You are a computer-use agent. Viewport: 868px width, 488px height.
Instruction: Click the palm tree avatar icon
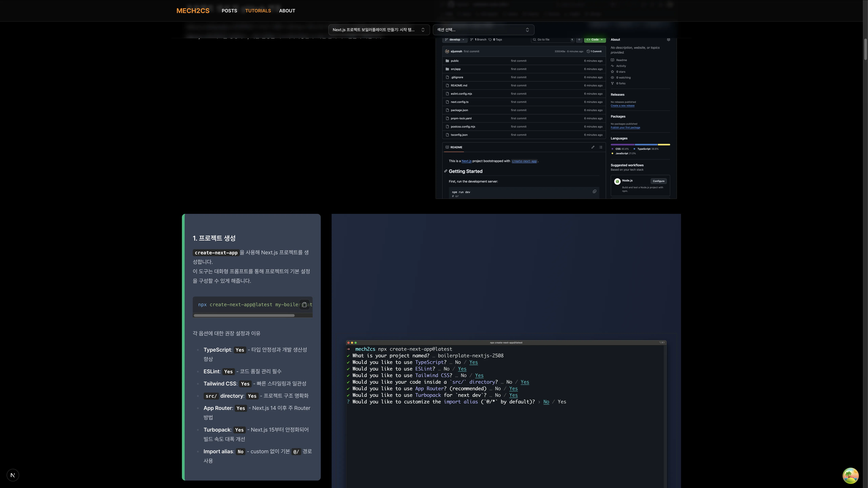850,475
